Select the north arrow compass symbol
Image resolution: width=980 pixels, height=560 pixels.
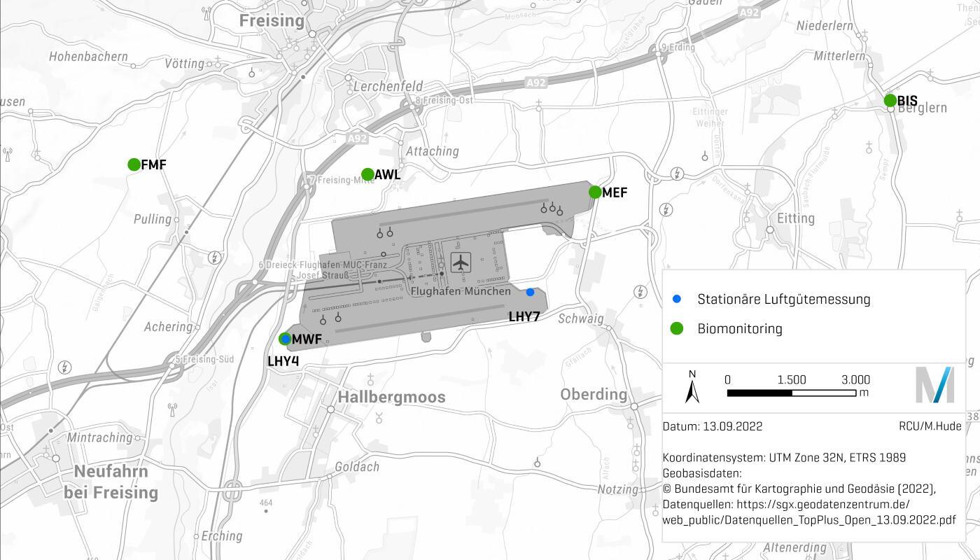coord(692,388)
